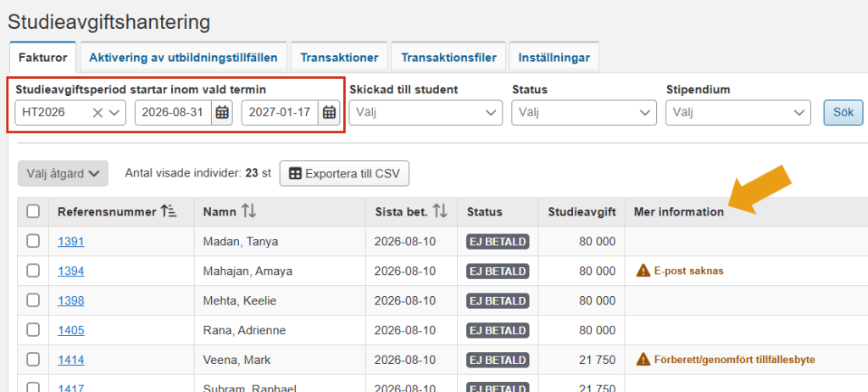This screenshot has height=392, width=868.
Task: Open the HT2026 term dropdown
Action: pos(114,113)
